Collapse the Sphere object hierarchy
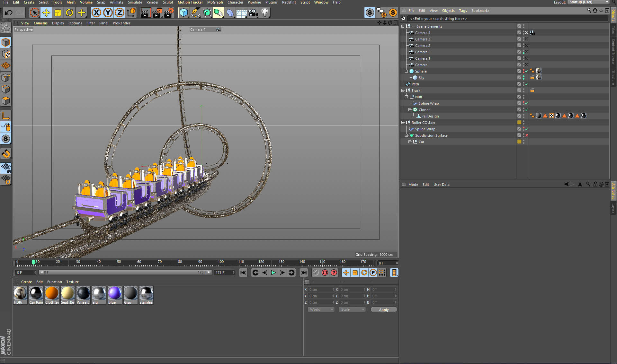This screenshot has width=617, height=364. coord(406,71)
